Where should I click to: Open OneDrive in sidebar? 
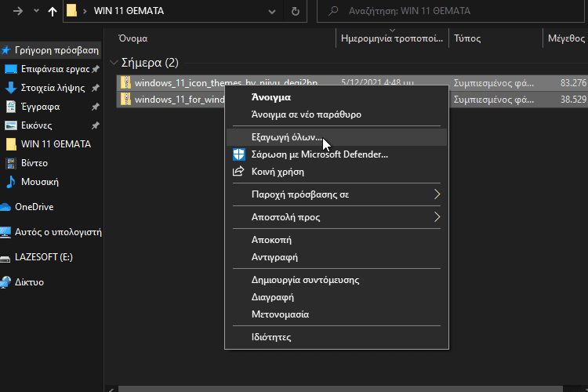pos(34,207)
